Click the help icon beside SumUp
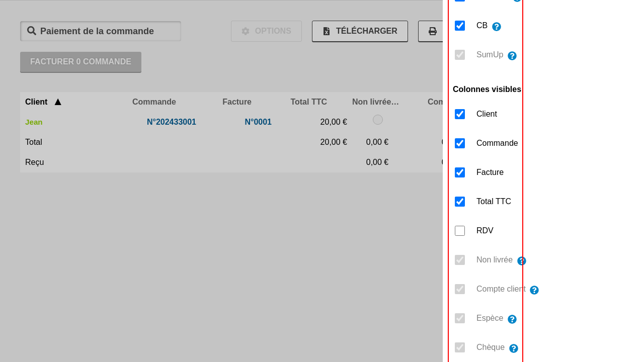Image resolution: width=644 pixels, height=362 pixels. click(x=512, y=56)
